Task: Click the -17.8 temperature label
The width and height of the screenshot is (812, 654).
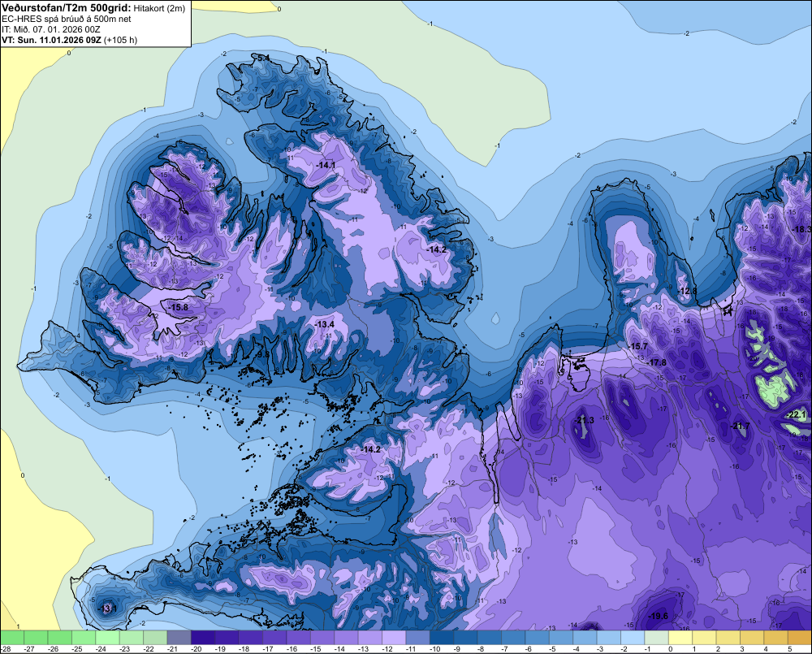Action: tap(657, 362)
